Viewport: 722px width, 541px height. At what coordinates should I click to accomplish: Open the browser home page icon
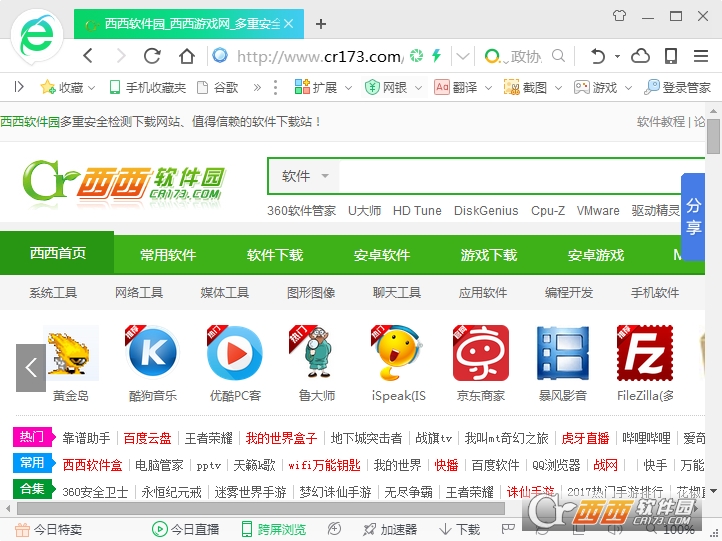186,56
